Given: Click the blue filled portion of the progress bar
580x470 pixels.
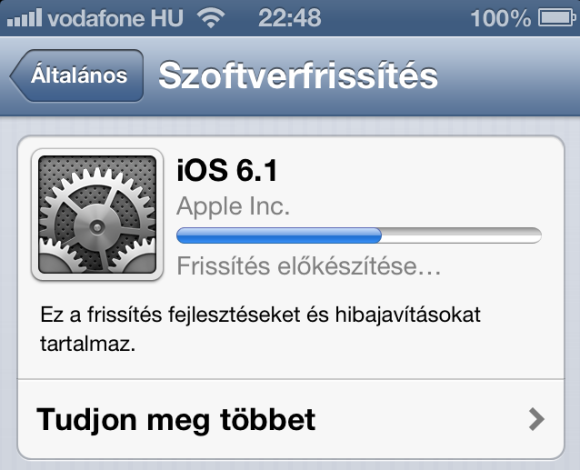Looking at the screenshot, I should (x=279, y=236).
